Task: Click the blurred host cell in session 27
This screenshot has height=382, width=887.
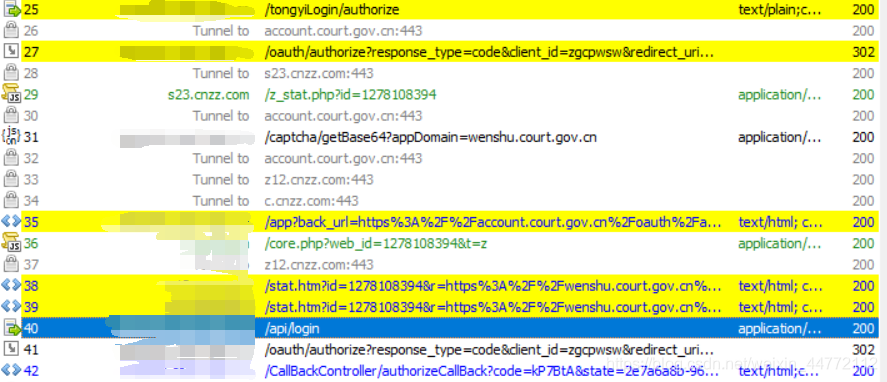Action: coord(187,52)
